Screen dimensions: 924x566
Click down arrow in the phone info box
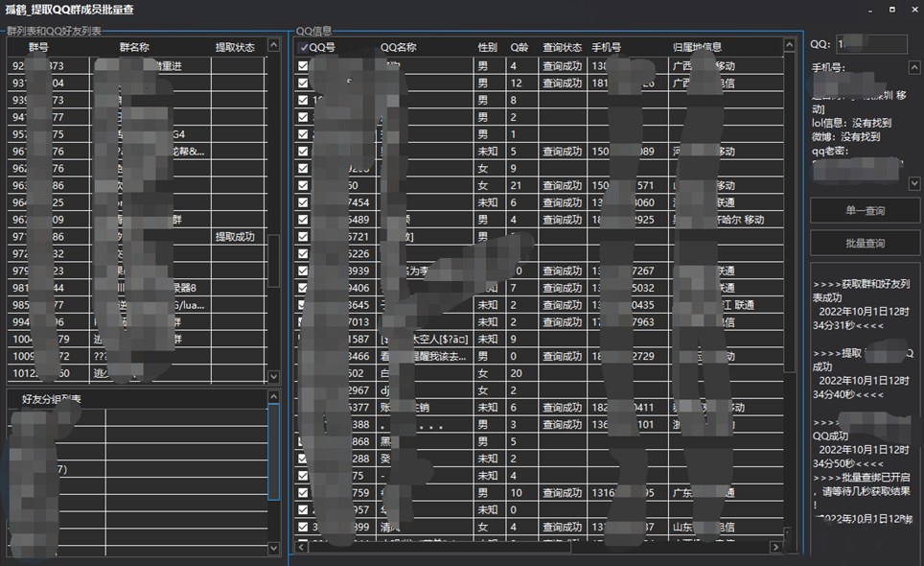pos(913,183)
